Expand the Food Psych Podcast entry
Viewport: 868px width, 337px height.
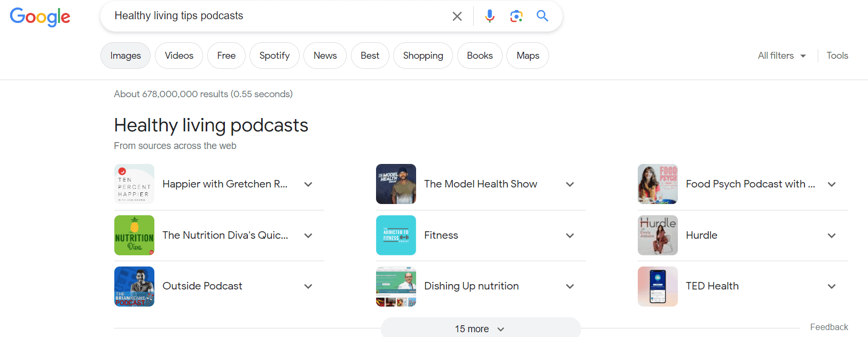point(832,184)
